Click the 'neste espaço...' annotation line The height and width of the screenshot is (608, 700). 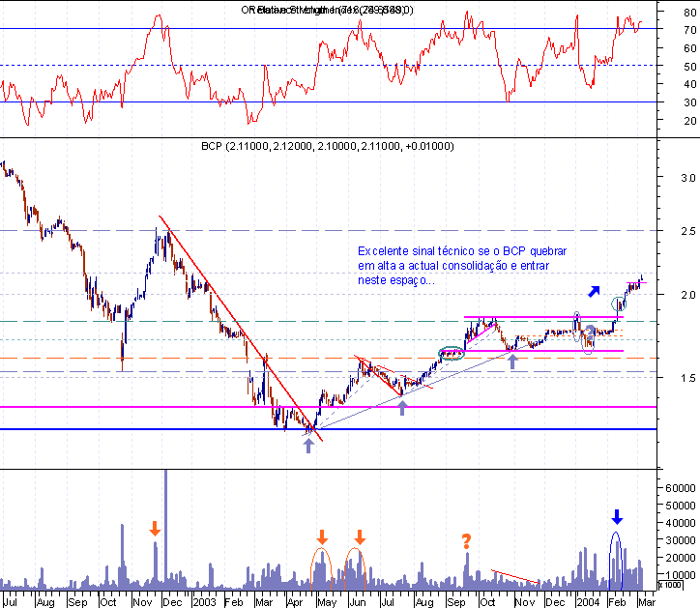point(396,280)
